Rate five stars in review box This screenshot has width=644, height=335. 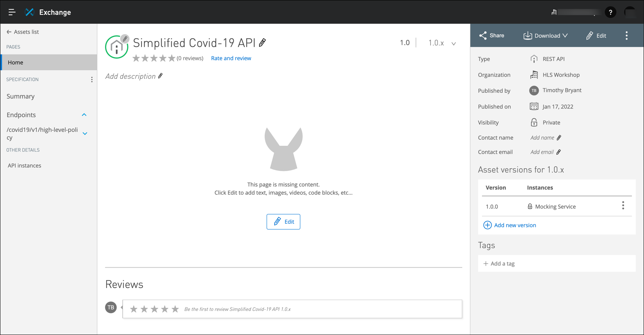[175, 309]
